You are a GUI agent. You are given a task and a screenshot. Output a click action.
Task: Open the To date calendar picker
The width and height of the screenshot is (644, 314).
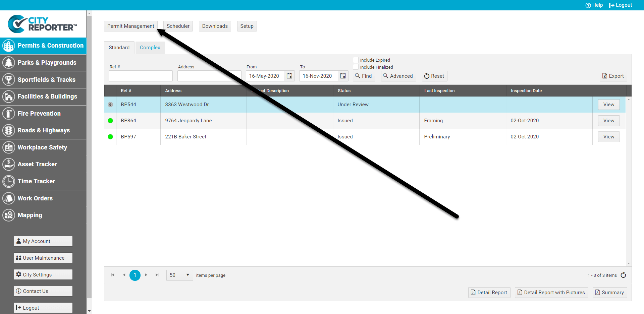click(x=343, y=76)
